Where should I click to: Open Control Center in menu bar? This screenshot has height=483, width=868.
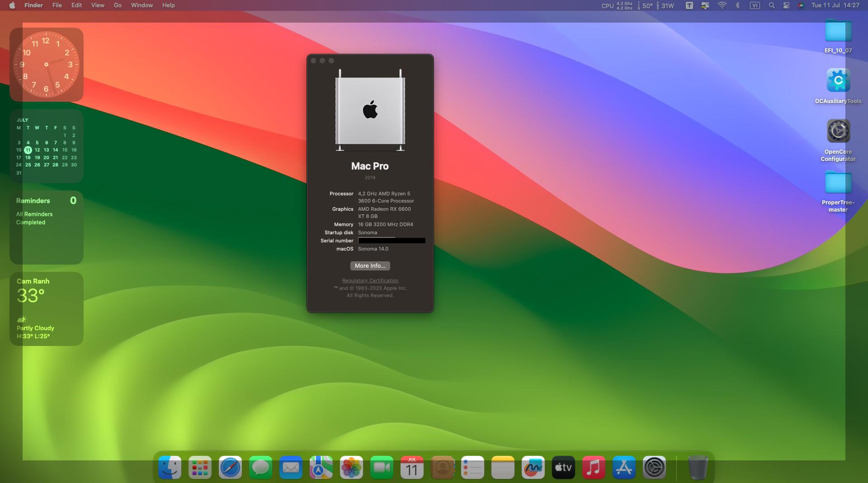click(x=786, y=5)
